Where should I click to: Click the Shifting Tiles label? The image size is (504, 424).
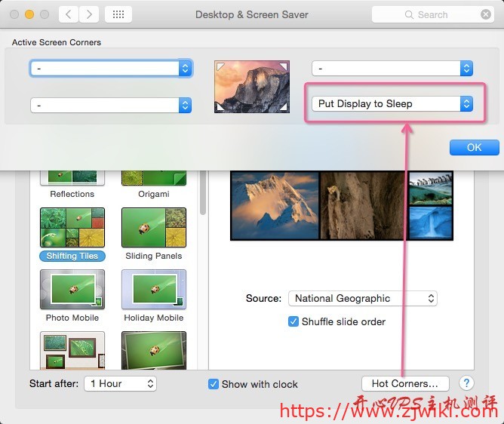[72, 256]
